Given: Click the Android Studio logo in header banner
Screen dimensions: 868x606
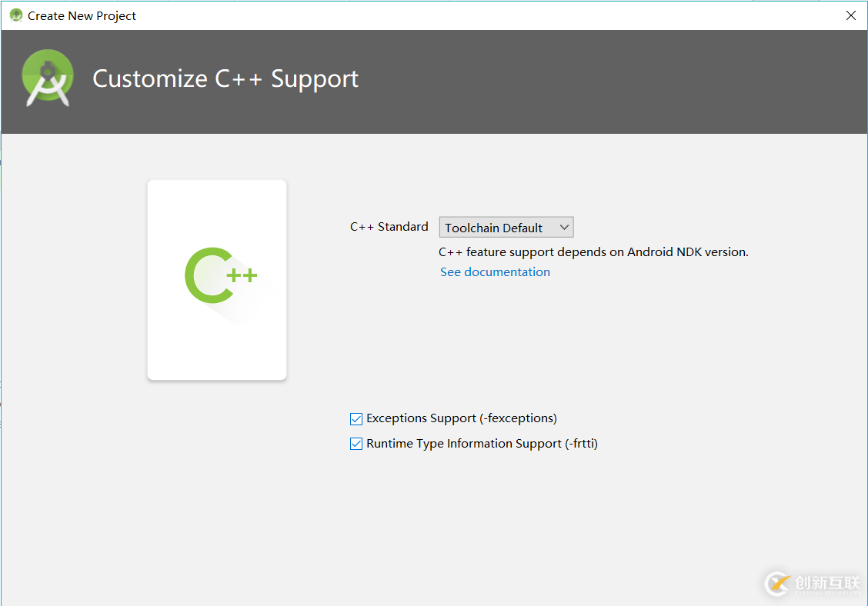Looking at the screenshot, I should pyautogui.click(x=48, y=78).
